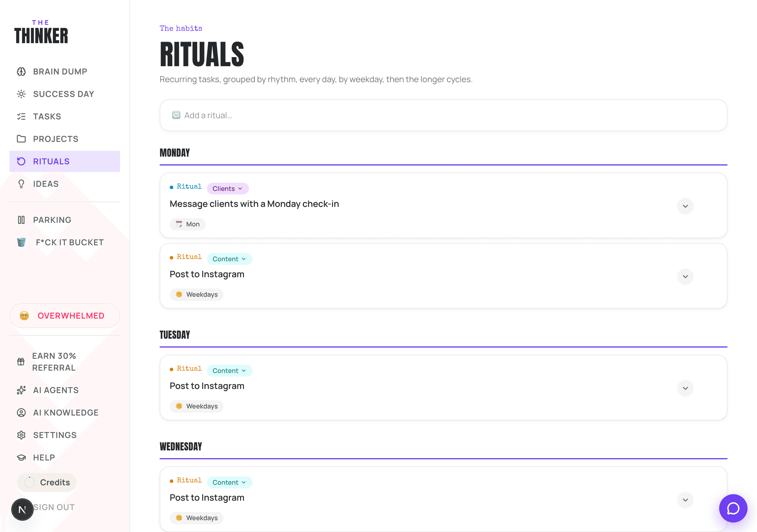This screenshot has height=532, width=757.
Task: Click Monday's Weekdays schedule chip
Action: (x=197, y=294)
